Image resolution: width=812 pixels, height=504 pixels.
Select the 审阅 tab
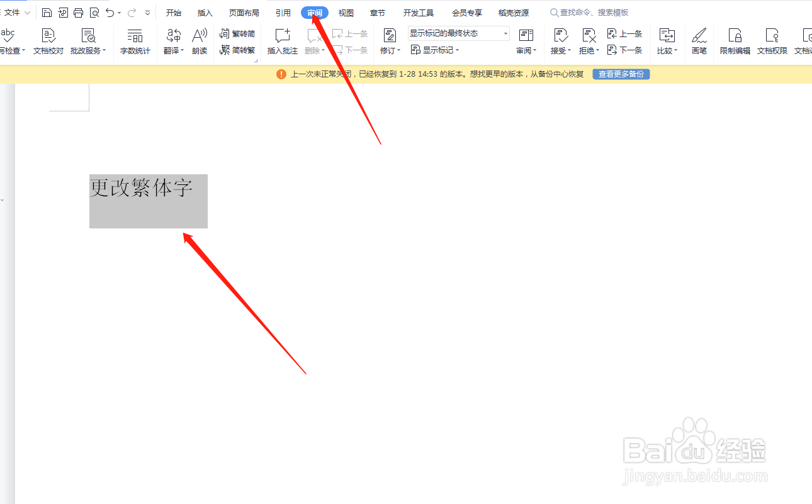tap(315, 13)
